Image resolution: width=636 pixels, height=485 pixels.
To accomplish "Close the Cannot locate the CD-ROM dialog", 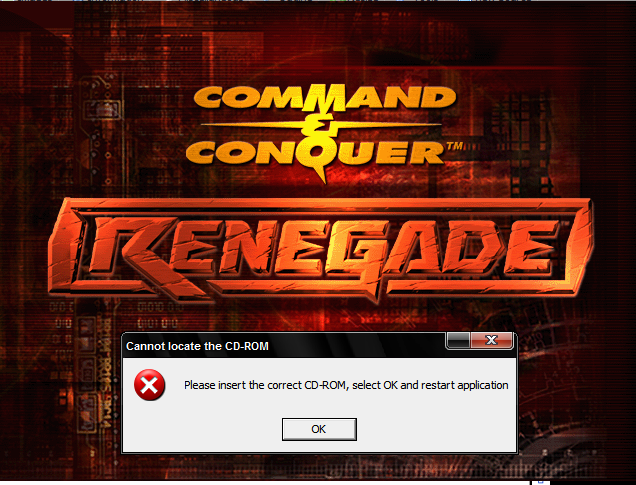I will point(492,340).
